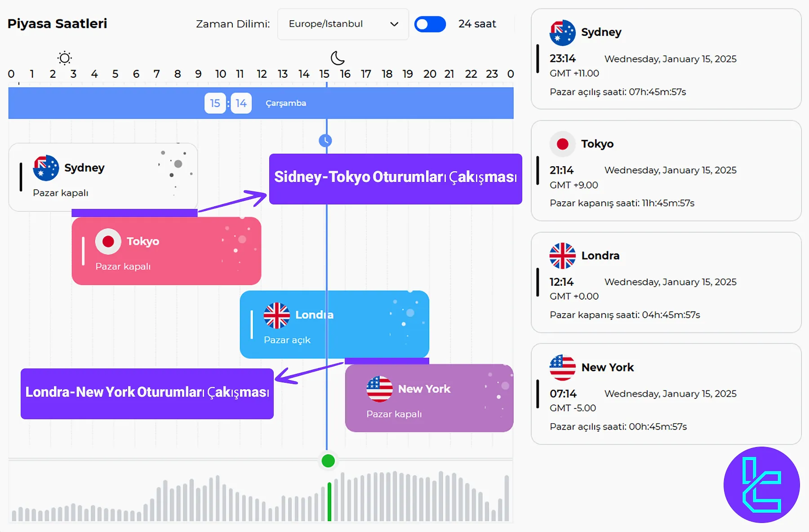Click the green bar in the volume histogram
Screen dimensions: 809x532
329,501
